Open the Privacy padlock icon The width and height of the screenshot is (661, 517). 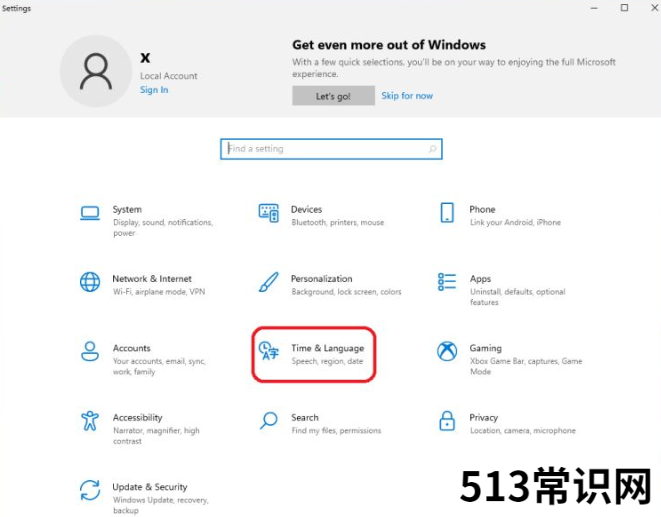click(x=447, y=420)
